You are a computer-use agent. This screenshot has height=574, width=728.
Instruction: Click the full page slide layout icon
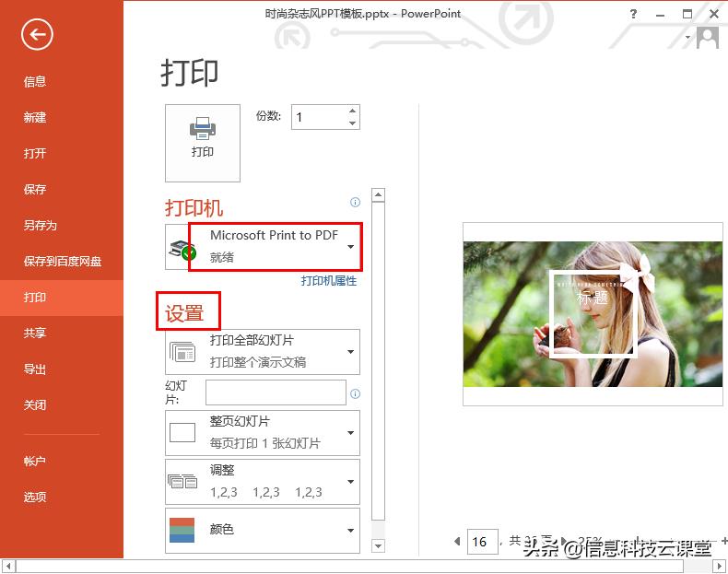coord(182,432)
